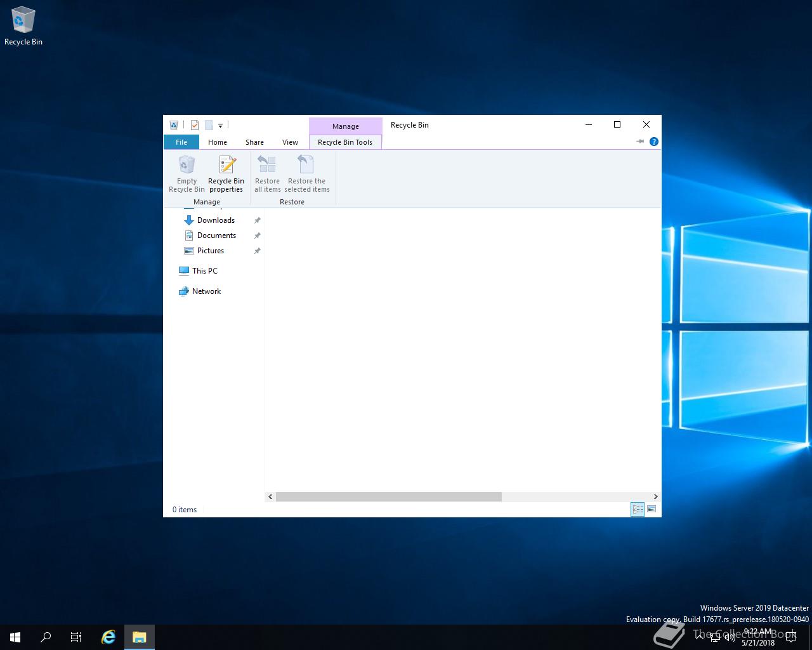Open the Action Center notification icon

click(x=790, y=637)
